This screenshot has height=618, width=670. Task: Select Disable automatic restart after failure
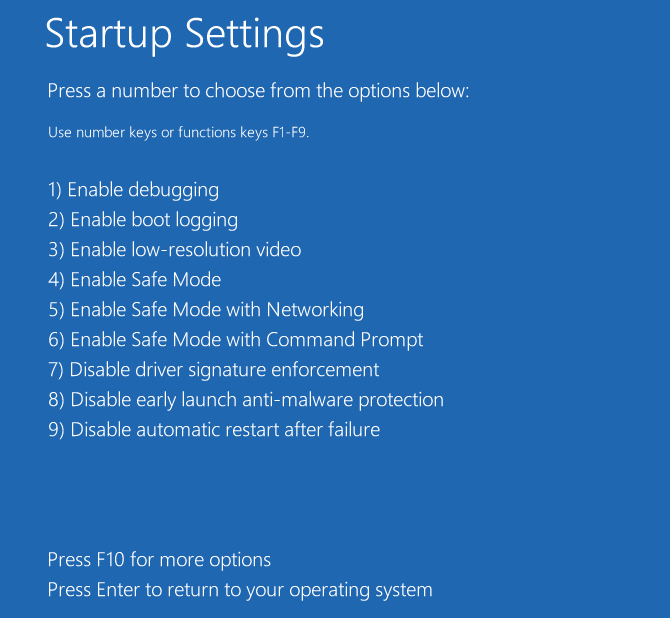pyautogui.click(x=213, y=430)
